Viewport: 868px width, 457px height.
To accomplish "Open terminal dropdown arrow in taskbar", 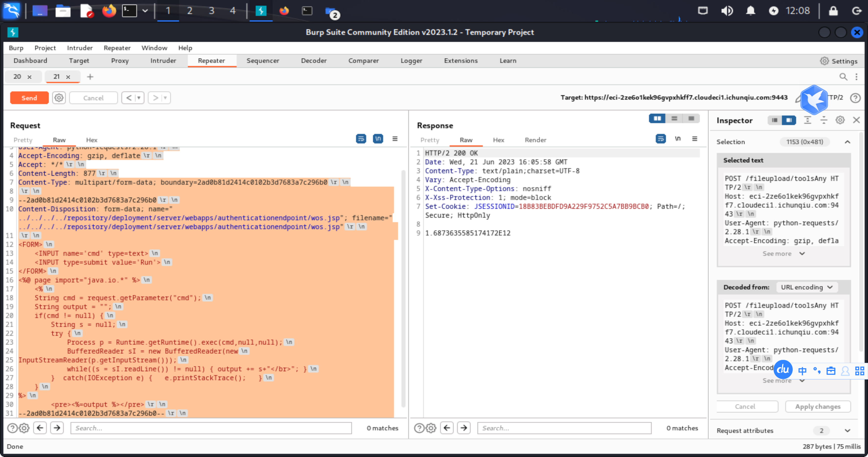I will click(x=145, y=11).
